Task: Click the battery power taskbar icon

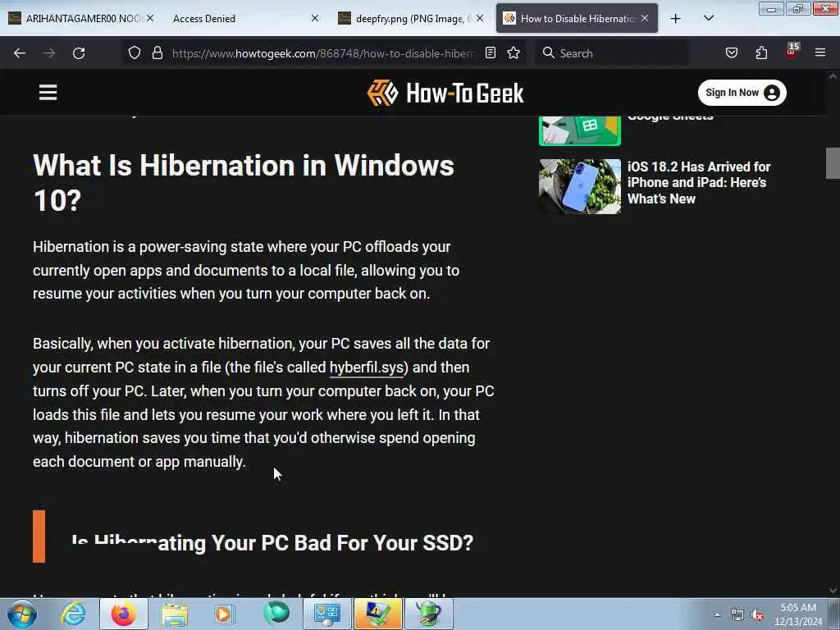Action: click(x=428, y=614)
